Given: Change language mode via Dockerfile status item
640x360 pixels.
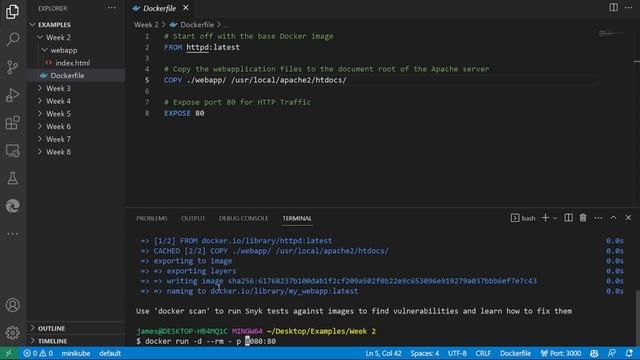Looking at the screenshot, I should pyautogui.click(x=516, y=353).
